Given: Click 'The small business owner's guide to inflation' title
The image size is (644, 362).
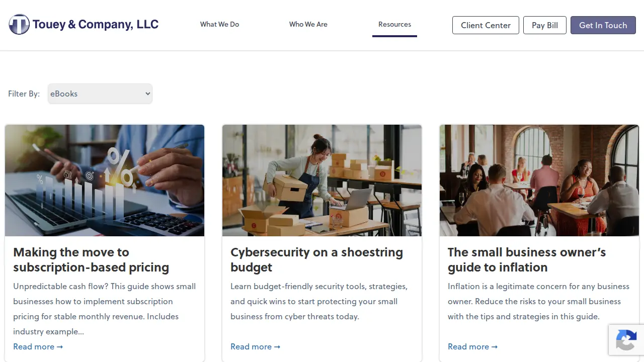Looking at the screenshot, I should 527,259.
